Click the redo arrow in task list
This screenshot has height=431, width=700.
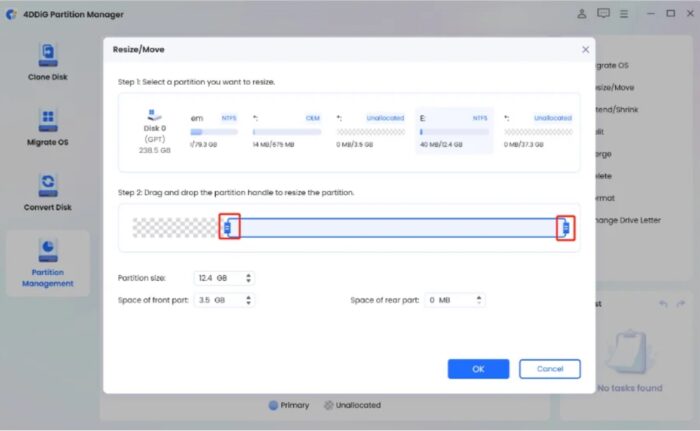click(680, 304)
